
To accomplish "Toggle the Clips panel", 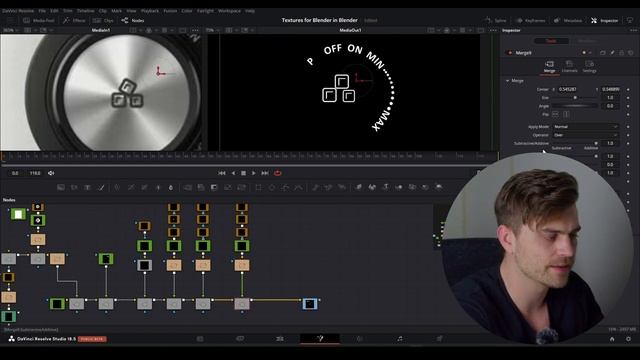I will 103,20.
